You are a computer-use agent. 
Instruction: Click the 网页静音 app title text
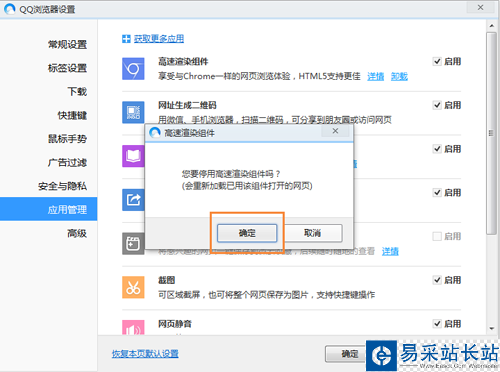(x=175, y=324)
